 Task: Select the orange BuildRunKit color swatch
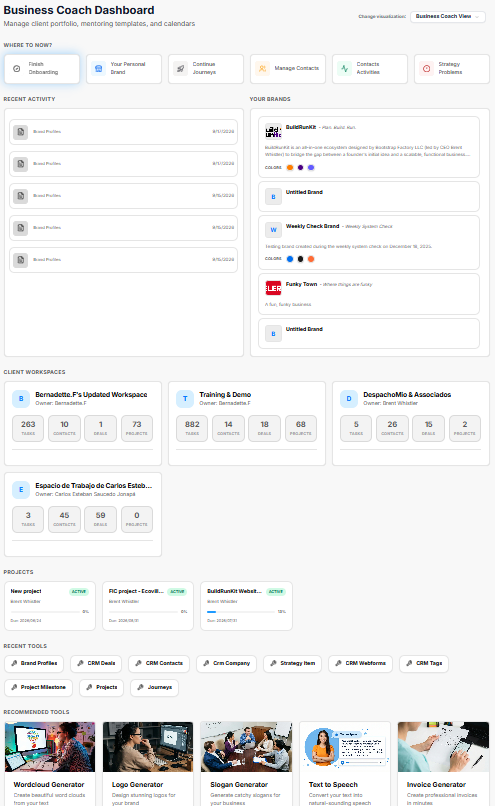(290, 168)
